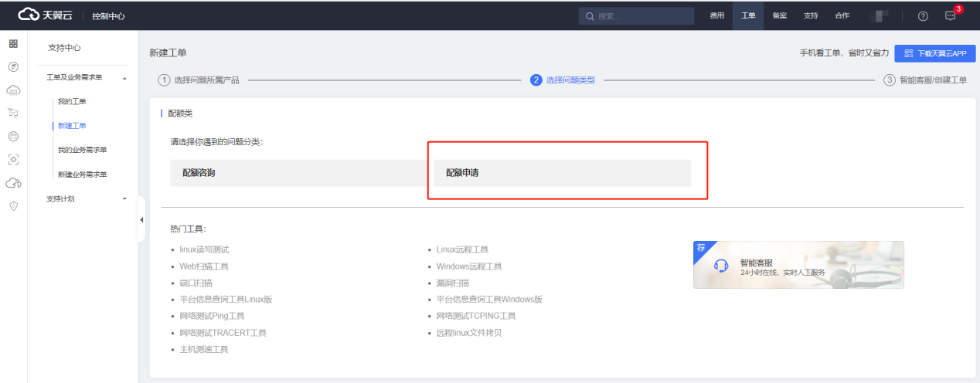
Task: Open the 工单 menu in top bar
Action: pyautogui.click(x=748, y=16)
